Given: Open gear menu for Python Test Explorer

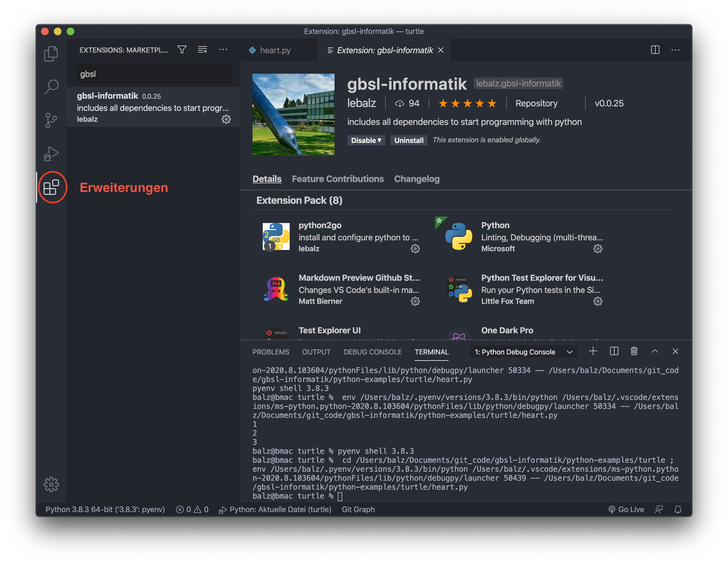Looking at the screenshot, I should point(598,301).
